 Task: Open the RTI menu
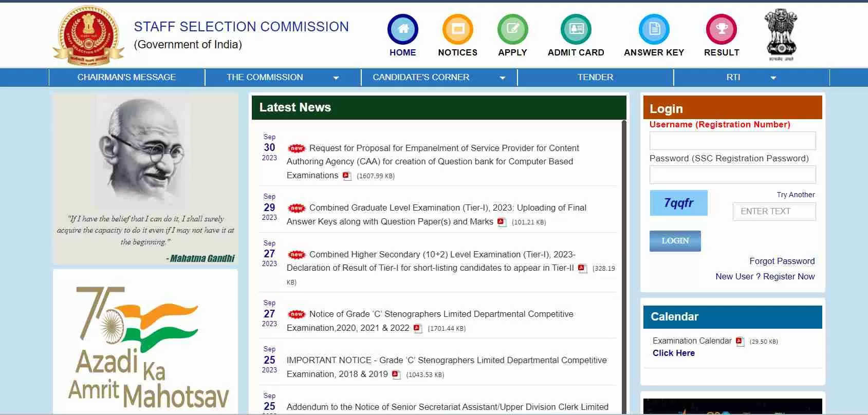[x=733, y=77]
